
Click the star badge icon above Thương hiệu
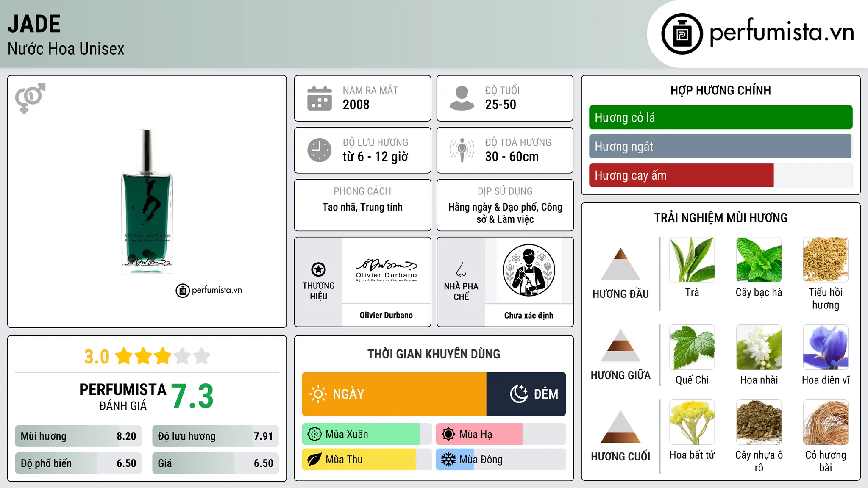318,269
